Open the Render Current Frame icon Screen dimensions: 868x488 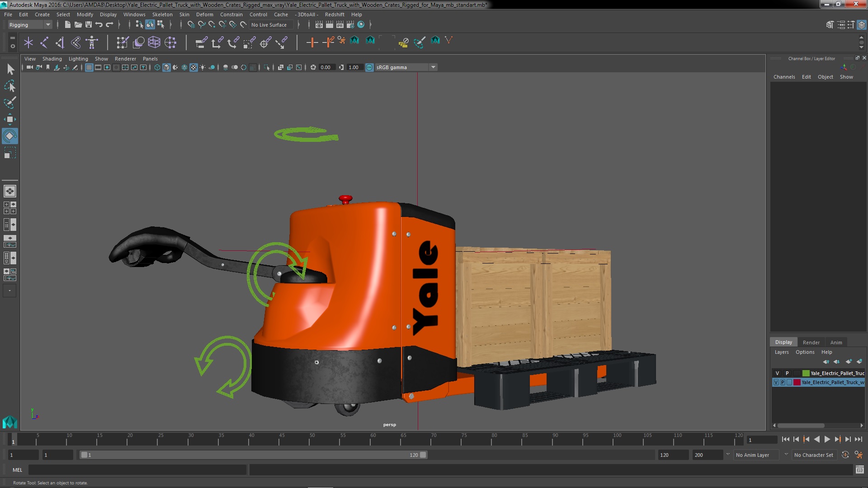coord(329,25)
